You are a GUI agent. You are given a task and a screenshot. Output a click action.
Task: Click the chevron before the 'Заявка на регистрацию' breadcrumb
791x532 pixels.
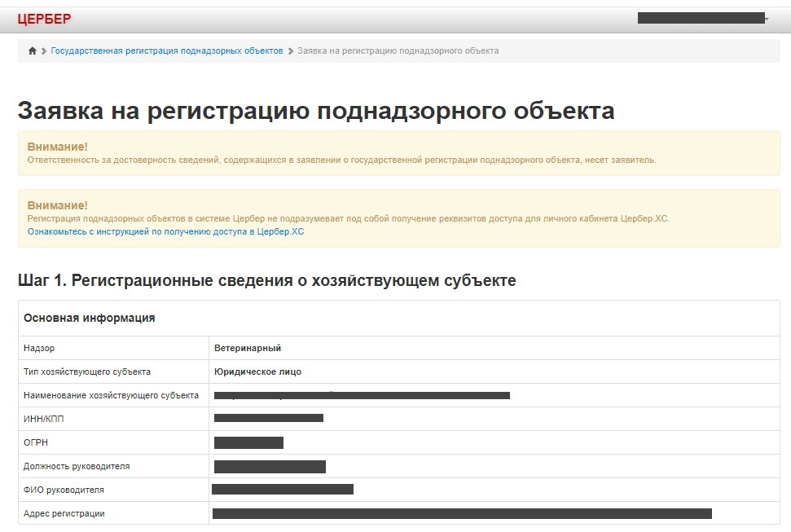click(x=290, y=51)
